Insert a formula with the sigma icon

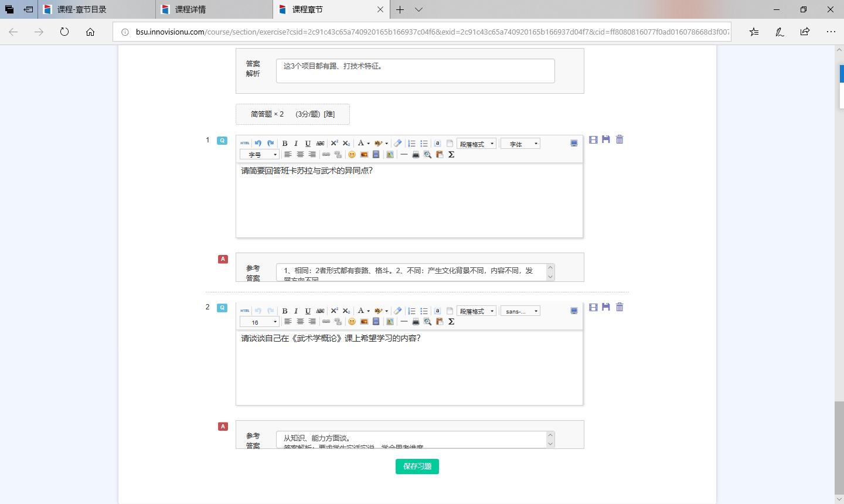pyautogui.click(x=451, y=154)
